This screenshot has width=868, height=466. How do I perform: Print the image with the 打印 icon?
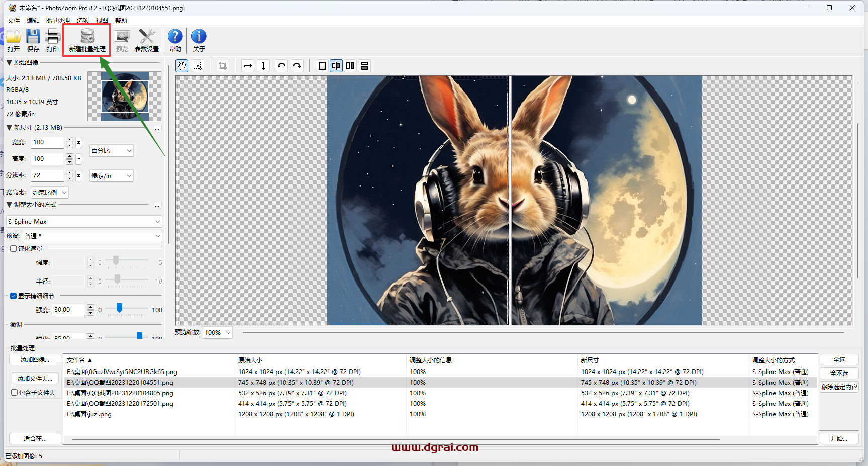(x=53, y=40)
